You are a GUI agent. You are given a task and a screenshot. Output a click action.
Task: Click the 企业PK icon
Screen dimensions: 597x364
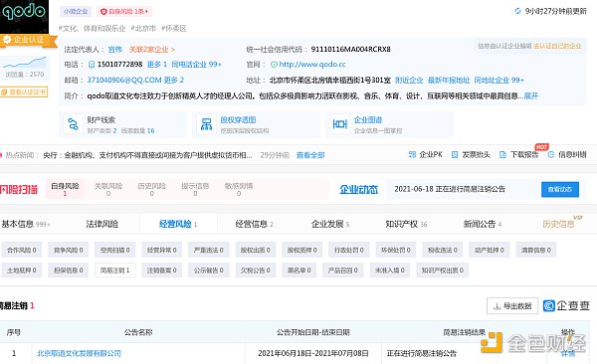pos(412,154)
